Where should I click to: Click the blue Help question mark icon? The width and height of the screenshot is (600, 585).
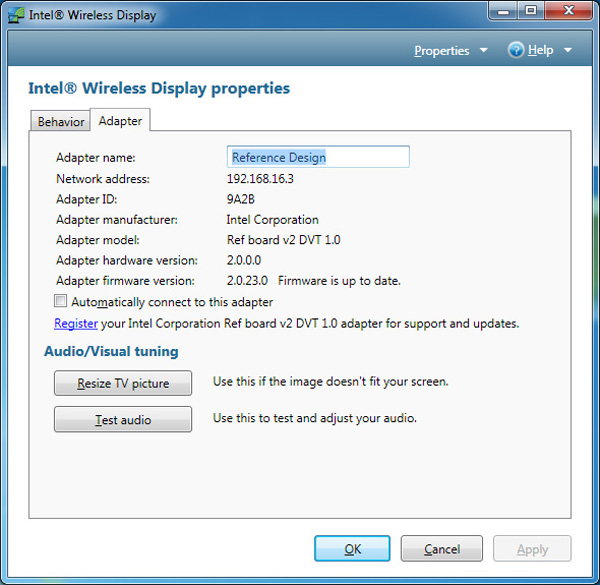(x=515, y=50)
